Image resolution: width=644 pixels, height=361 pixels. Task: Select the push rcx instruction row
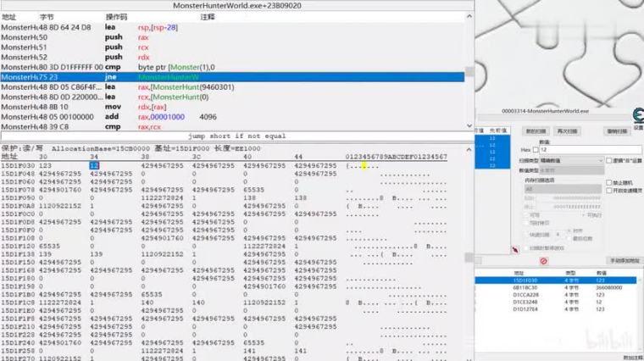pos(232,47)
